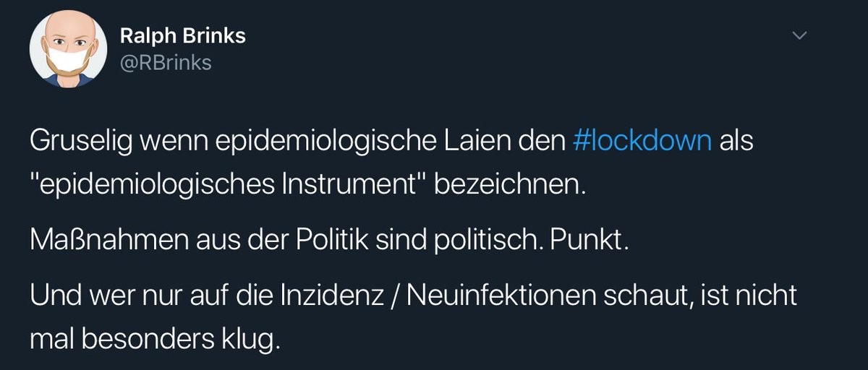
Task: Open the #lockdown hashtag link
Action: [642, 141]
